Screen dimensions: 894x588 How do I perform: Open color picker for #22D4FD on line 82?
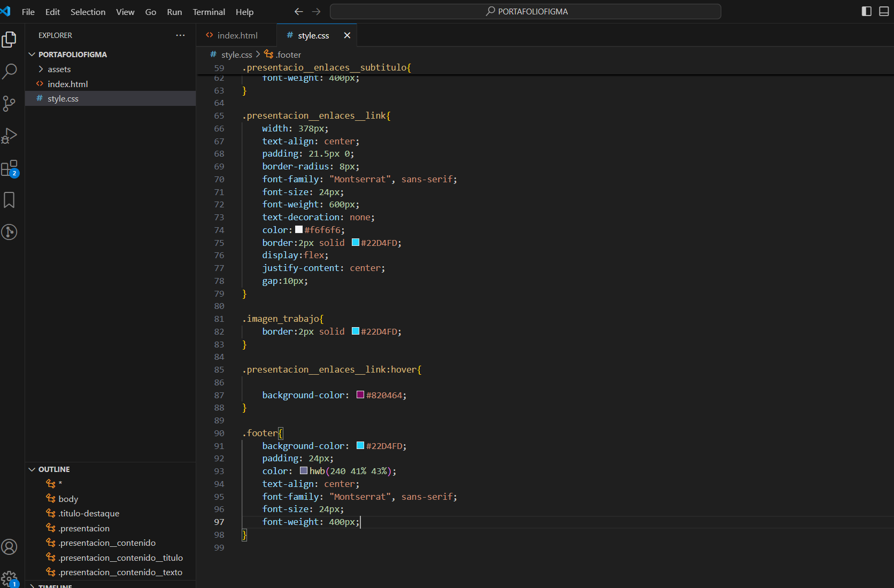[x=356, y=331]
